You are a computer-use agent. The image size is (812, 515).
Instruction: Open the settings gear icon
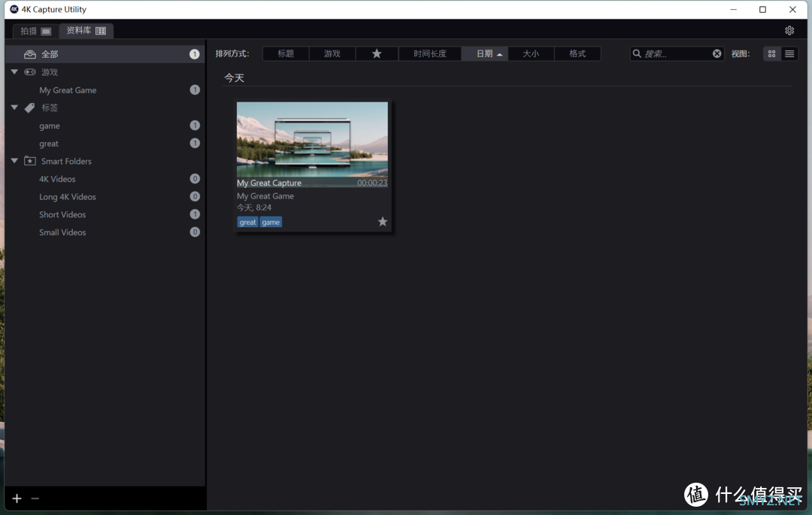point(789,31)
